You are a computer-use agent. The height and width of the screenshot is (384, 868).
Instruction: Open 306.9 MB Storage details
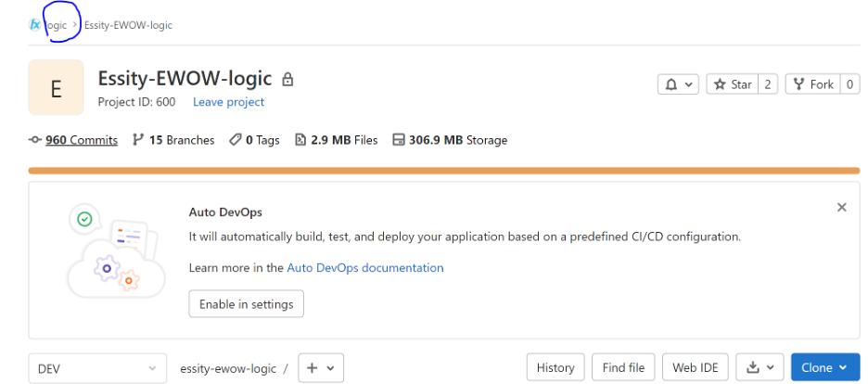(450, 141)
